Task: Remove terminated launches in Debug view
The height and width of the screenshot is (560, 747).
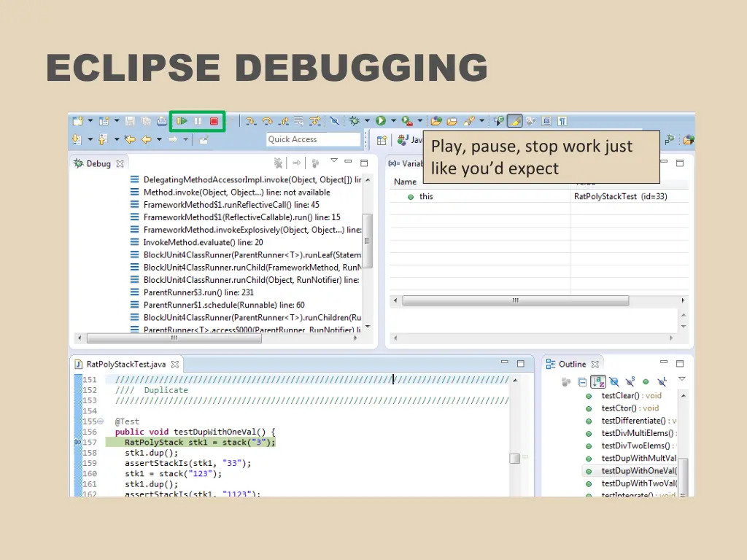Action: (x=278, y=163)
